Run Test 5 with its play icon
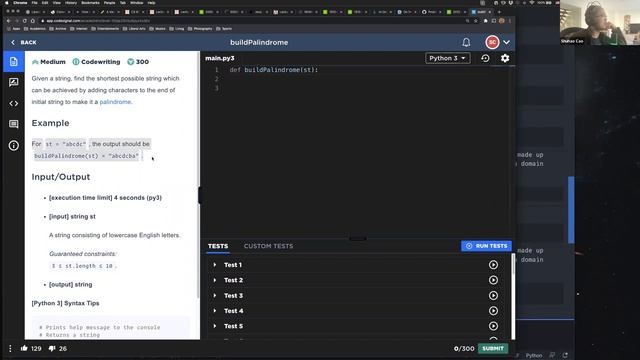Viewport: 640px width, 360px height. coord(493,326)
